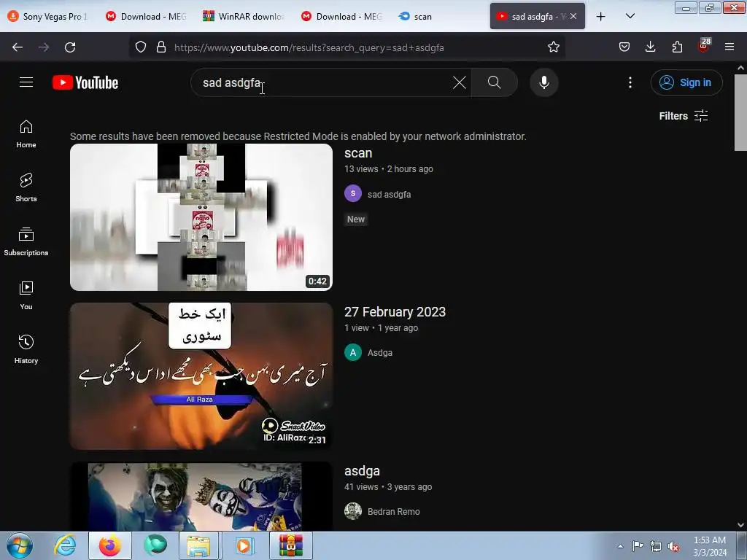
Task: Open the extensions puzzle icon
Action: point(677,47)
